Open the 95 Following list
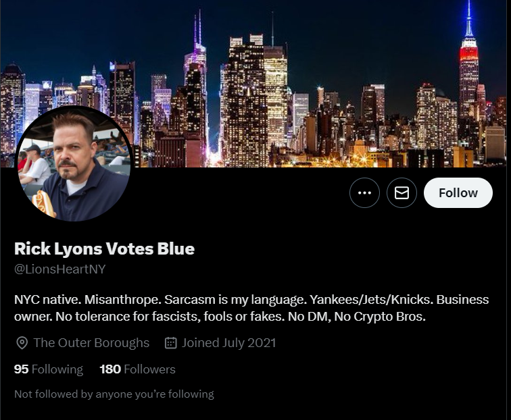511x420 pixels. tap(49, 369)
